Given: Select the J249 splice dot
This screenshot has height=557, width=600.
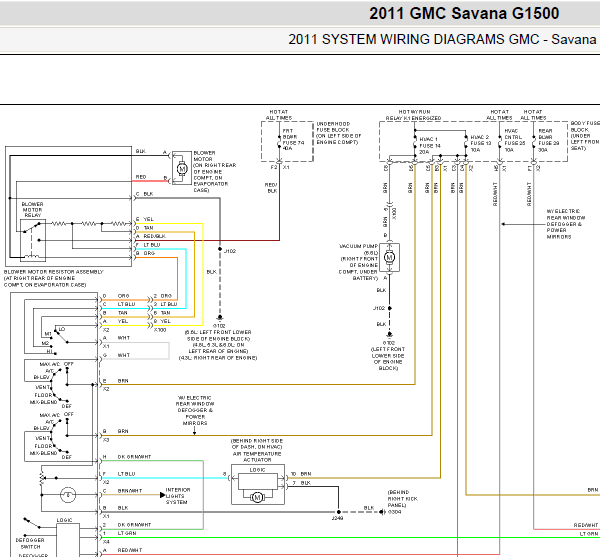Looking at the screenshot, I should click(339, 512).
